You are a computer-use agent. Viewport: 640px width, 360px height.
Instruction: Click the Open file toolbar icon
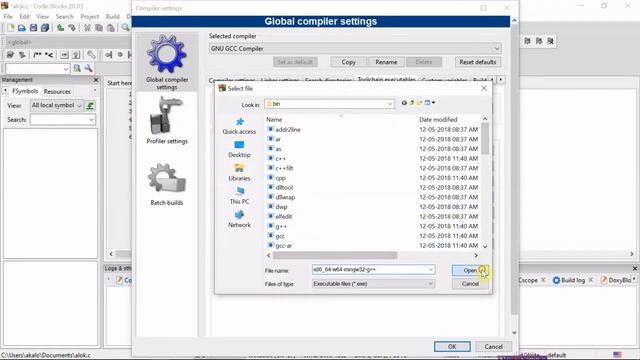(x=22, y=28)
